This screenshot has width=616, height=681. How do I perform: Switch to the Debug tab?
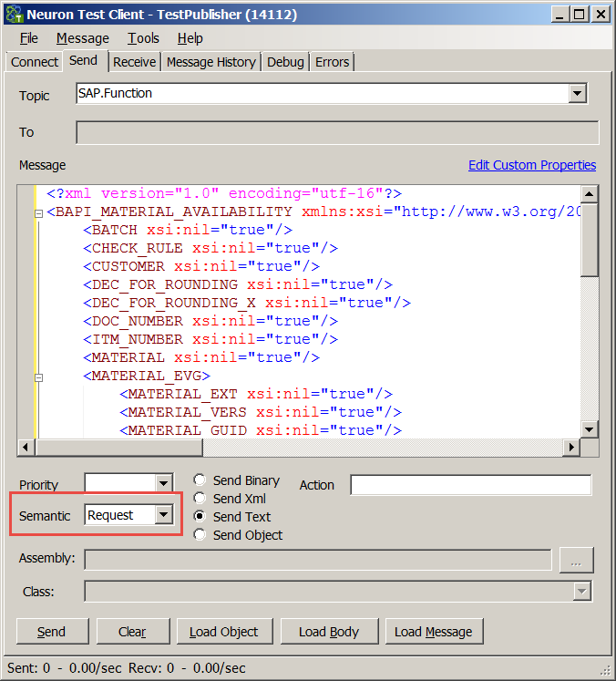(285, 62)
